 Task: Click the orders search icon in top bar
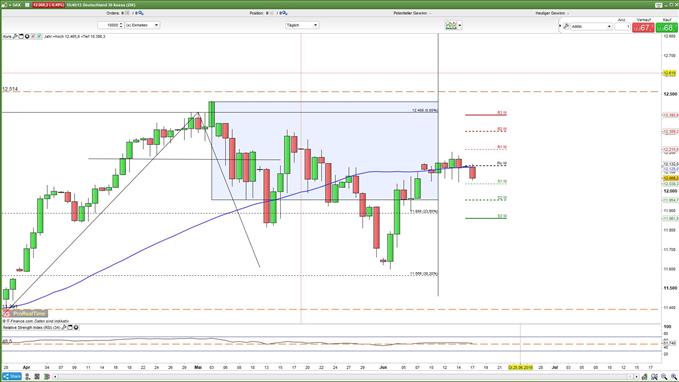[140, 13]
